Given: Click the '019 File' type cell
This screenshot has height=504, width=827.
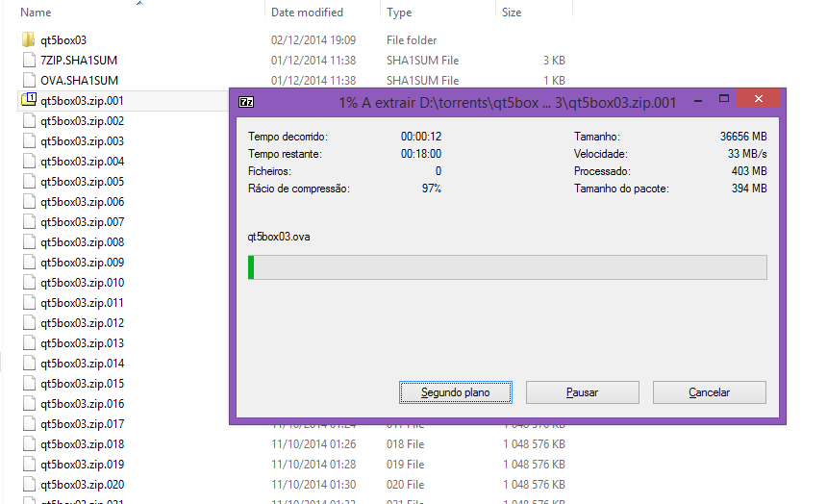Looking at the screenshot, I should pos(405,465).
